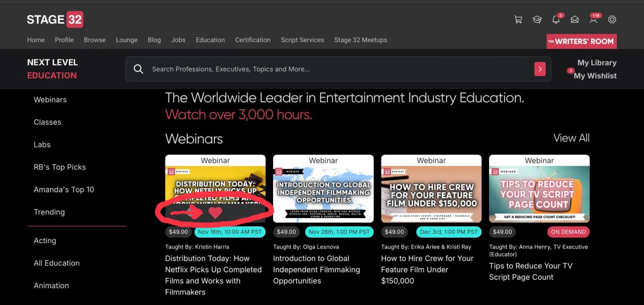Open the Distribution Today webinar thumbnail
Screen dimensions: 644x305
coord(215,189)
